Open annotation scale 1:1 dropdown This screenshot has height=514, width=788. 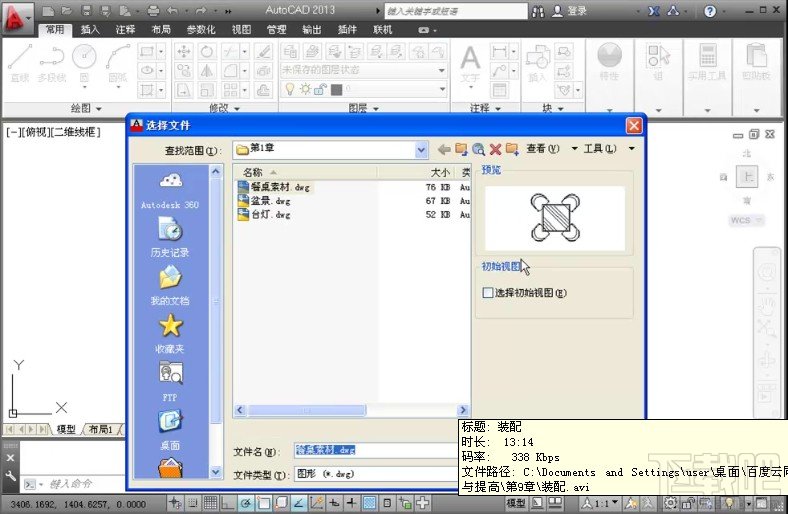pyautogui.click(x=601, y=502)
